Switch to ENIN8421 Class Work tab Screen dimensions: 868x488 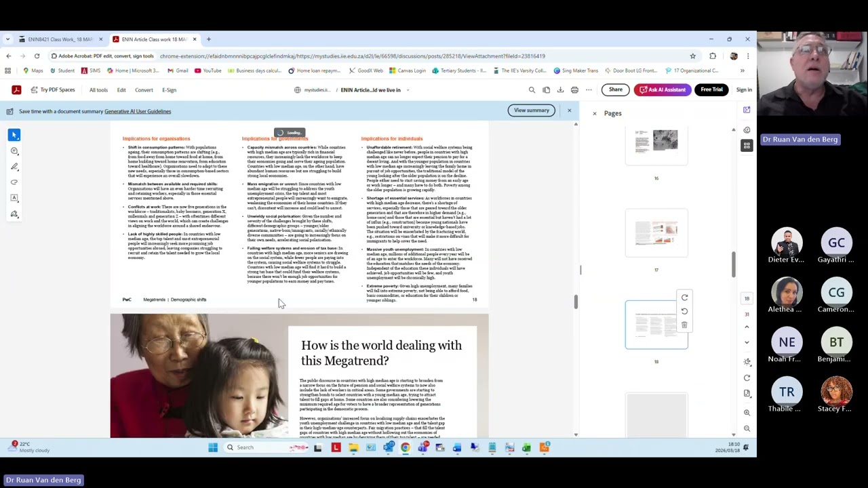click(60, 39)
